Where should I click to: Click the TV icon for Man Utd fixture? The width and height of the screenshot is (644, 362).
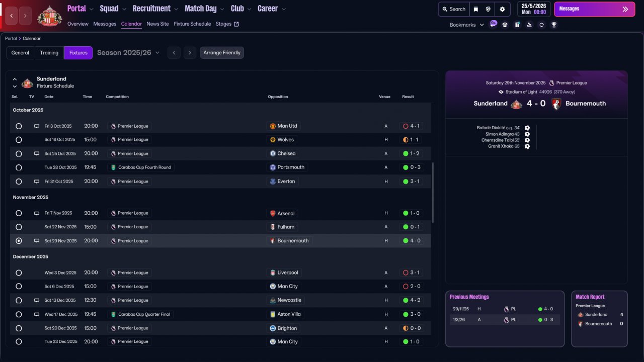(x=36, y=126)
